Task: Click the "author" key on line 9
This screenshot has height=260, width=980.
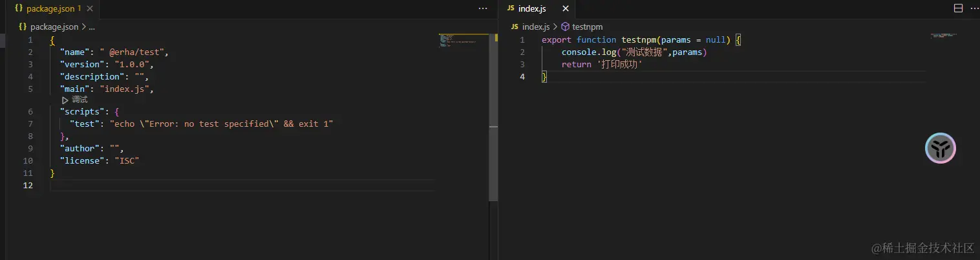Action: (80, 148)
